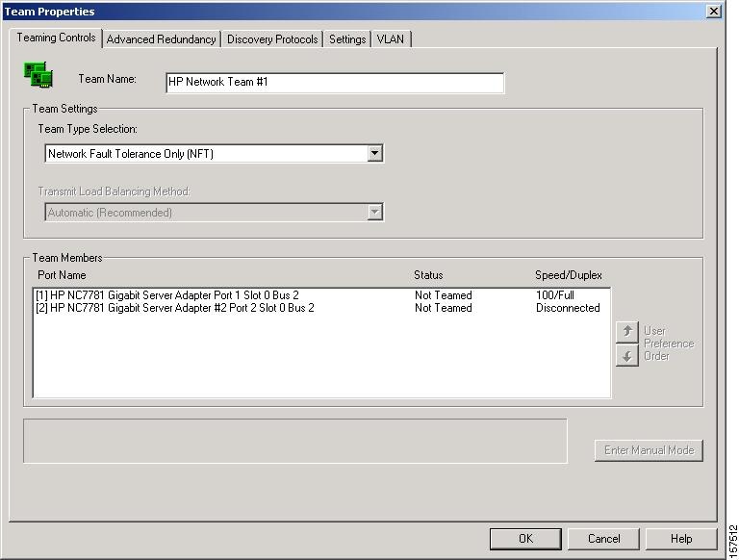Open the VLAN tab

pyautogui.click(x=391, y=39)
